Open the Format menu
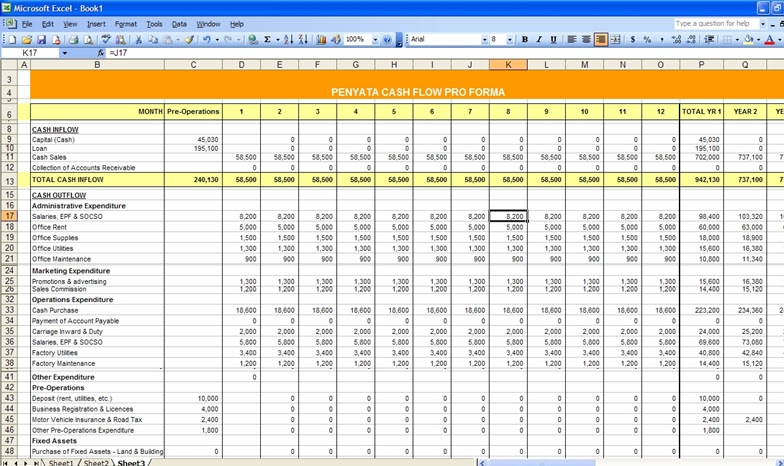784x466 pixels. pyautogui.click(x=126, y=24)
